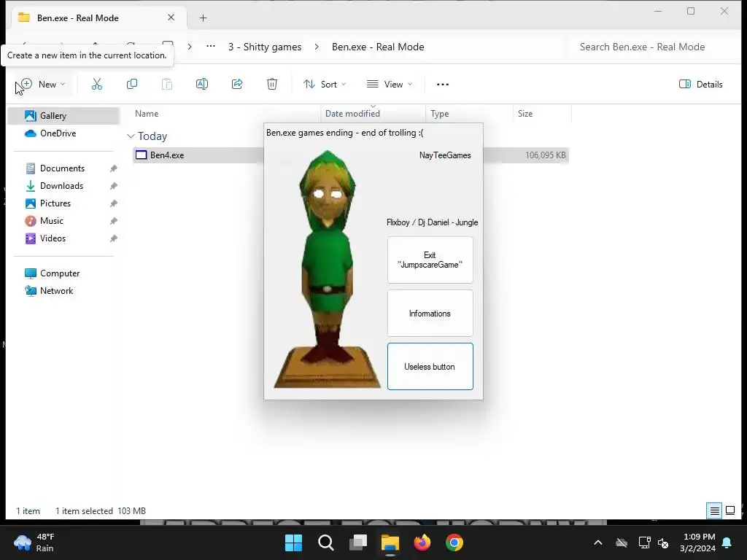Image resolution: width=747 pixels, height=560 pixels.
Task: Switch to details list view icon in status bar
Action: (x=715, y=511)
